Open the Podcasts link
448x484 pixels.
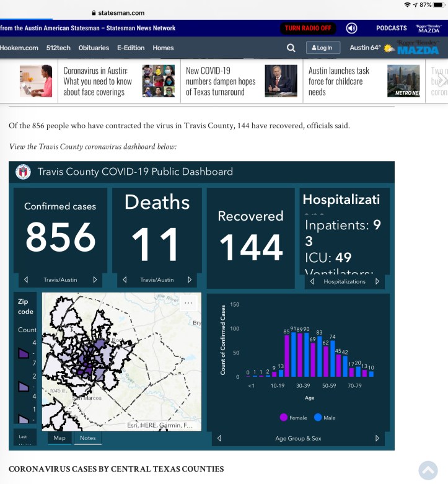391,28
